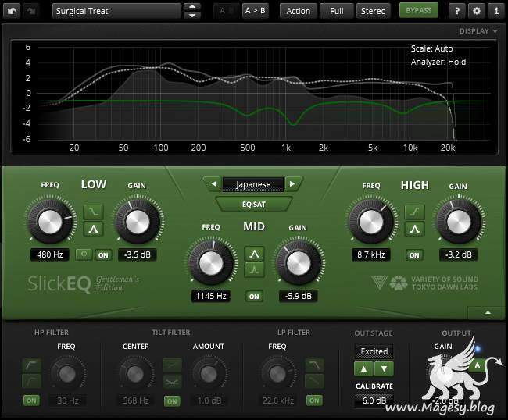The image size is (508, 420).
Task: Select the MID band wide bell shape
Action: pos(254,254)
